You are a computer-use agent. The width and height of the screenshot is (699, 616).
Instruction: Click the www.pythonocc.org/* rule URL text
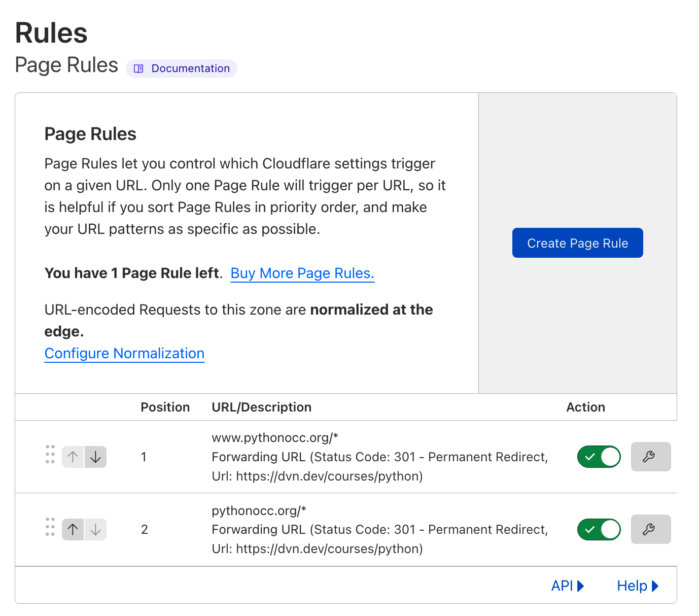coord(275,437)
